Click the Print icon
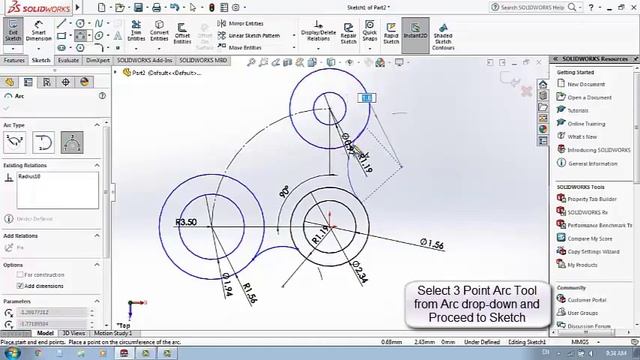This screenshot has width=640, height=360. tap(156, 7)
